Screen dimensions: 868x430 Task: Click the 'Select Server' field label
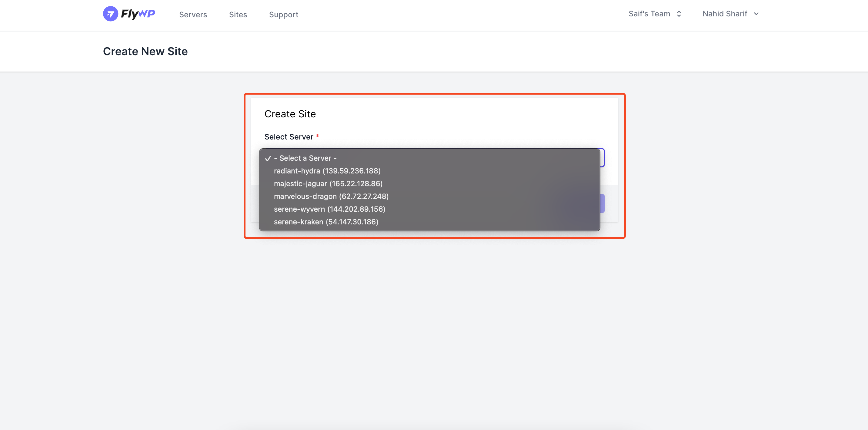pyautogui.click(x=289, y=137)
